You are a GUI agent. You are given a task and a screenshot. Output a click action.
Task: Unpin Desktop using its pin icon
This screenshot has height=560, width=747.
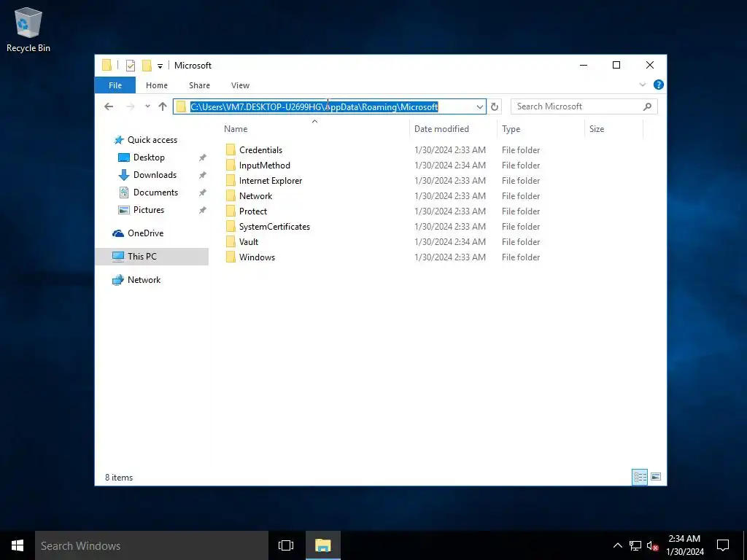point(203,157)
